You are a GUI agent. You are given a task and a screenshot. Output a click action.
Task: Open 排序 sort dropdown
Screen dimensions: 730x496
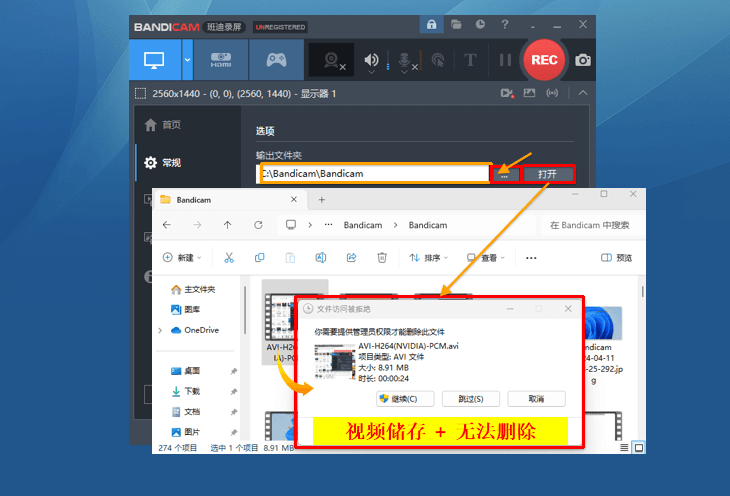pos(428,258)
